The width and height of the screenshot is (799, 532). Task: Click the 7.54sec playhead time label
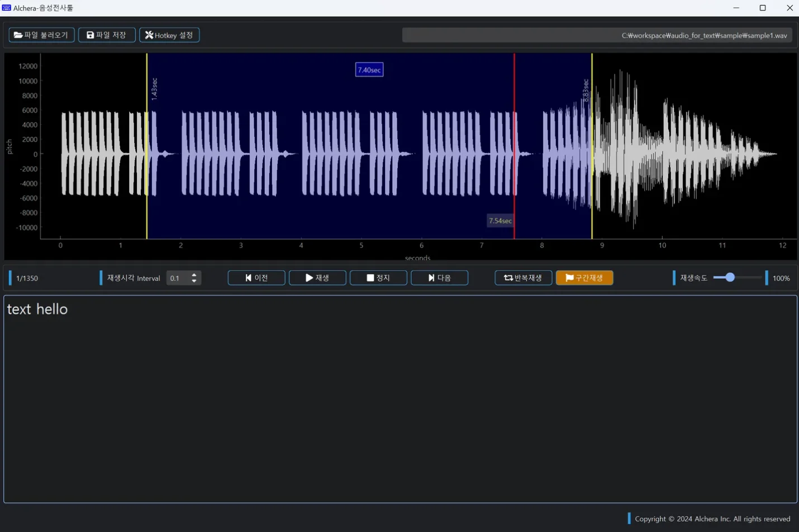pyautogui.click(x=500, y=221)
